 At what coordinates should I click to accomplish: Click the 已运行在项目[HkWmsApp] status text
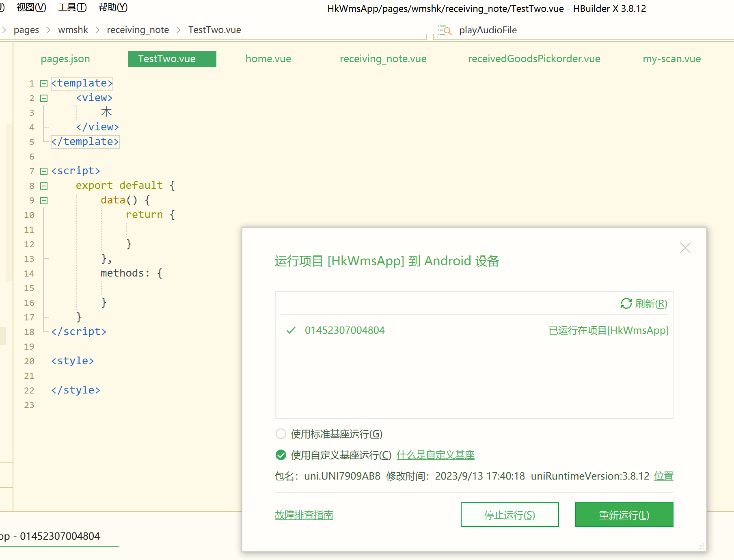(x=608, y=330)
